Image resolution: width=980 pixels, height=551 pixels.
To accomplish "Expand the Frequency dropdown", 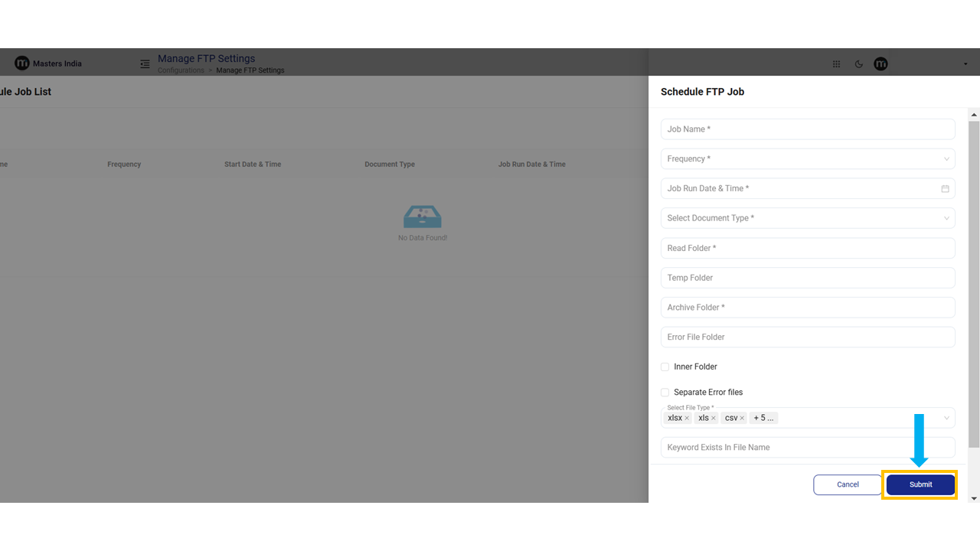I will pyautogui.click(x=946, y=159).
